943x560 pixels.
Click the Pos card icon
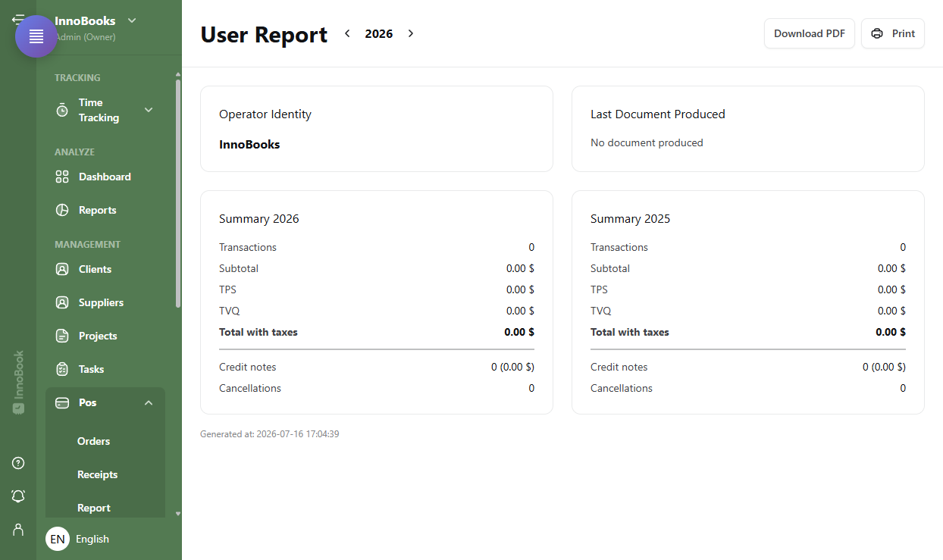[x=62, y=402]
